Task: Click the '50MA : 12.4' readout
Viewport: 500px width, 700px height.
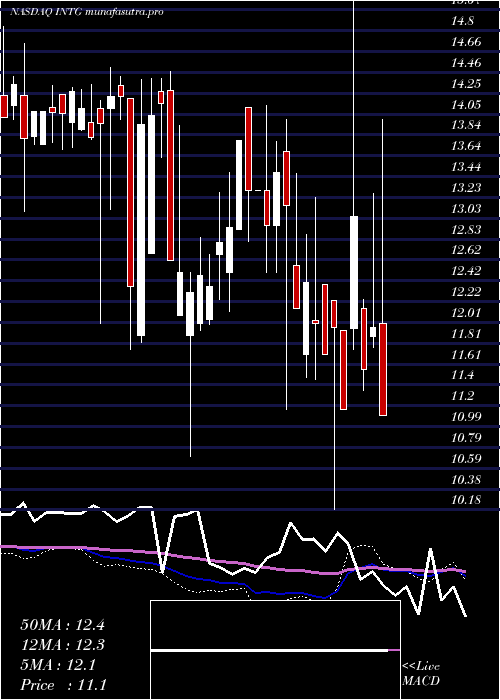Action: coord(62,625)
